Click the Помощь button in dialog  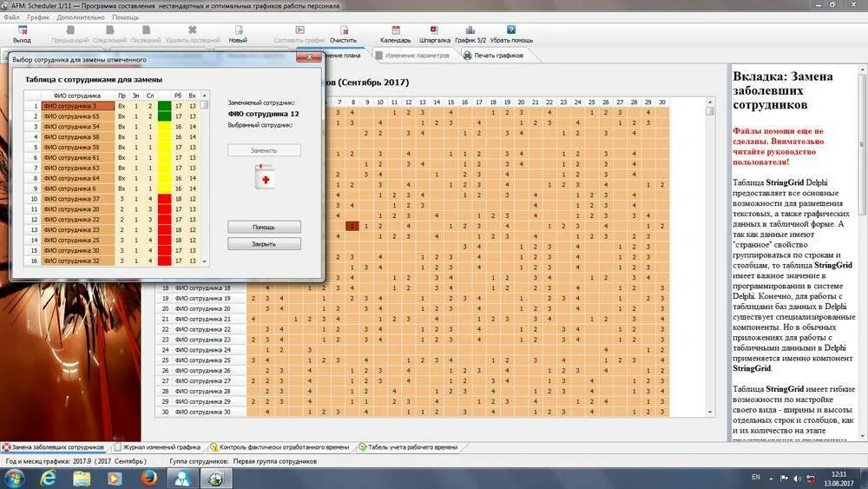(264, 227)
